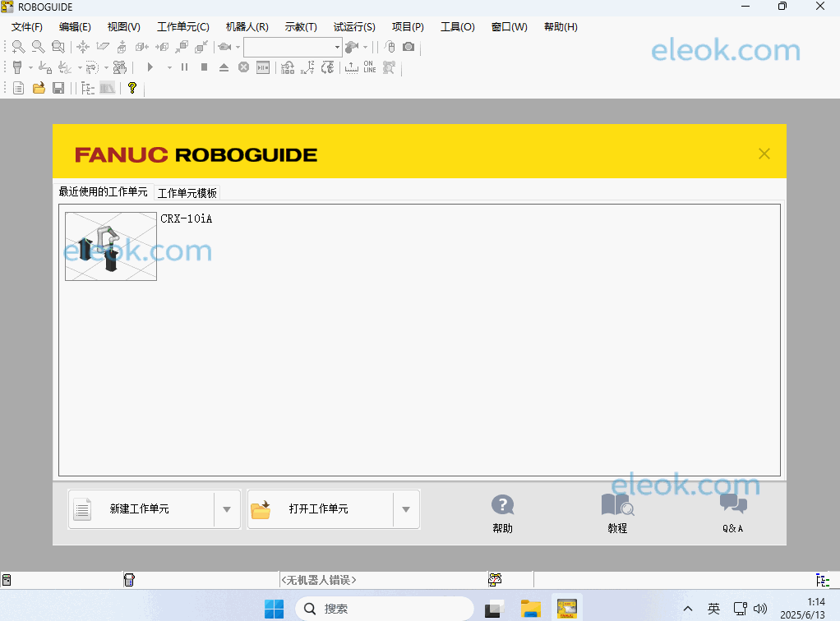The height and width of the screenshot is (621, 840).
Task: Open the 工具(O) menu
Action: [458, 27]
